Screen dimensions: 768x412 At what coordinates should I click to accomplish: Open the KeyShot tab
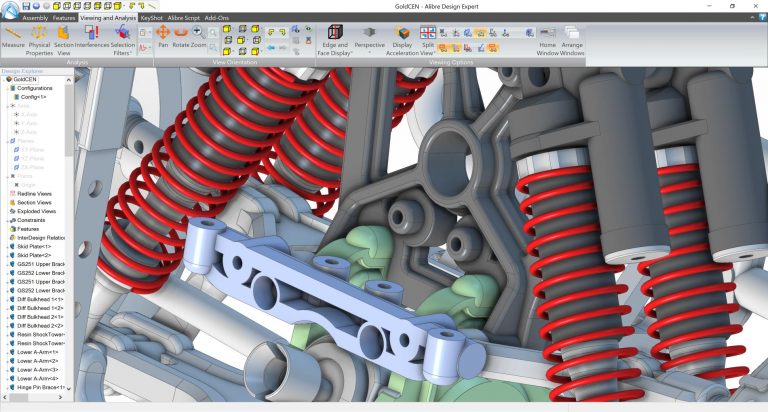152,18
